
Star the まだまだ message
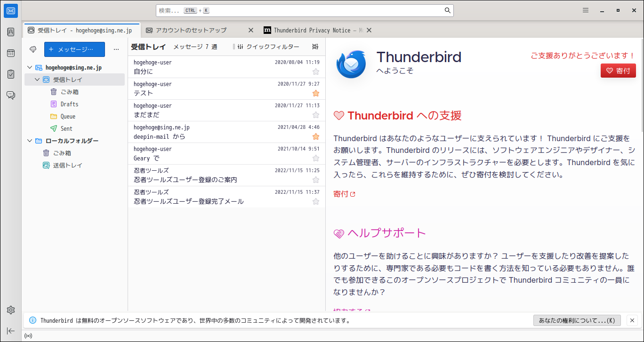[316, 115]
